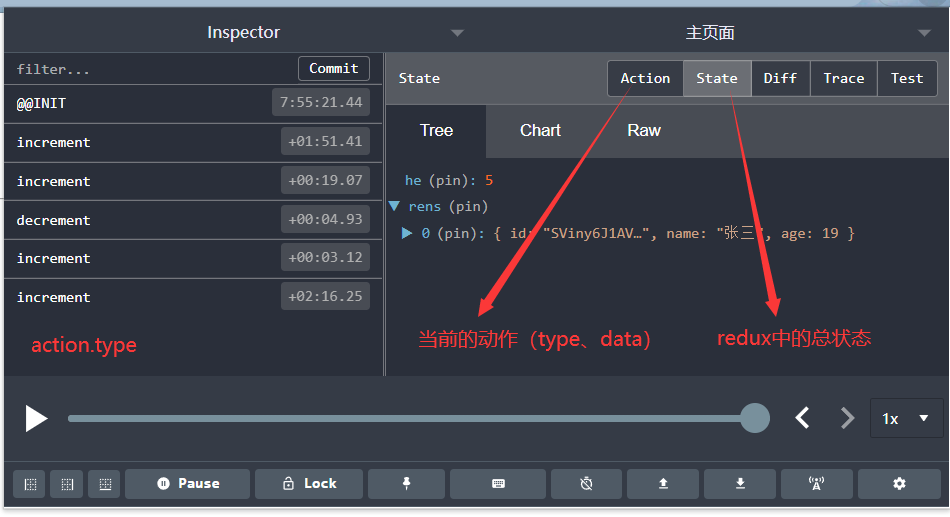The image size is (950, 517).
Task: Select the Chart view tab
Action: (540, 130)
